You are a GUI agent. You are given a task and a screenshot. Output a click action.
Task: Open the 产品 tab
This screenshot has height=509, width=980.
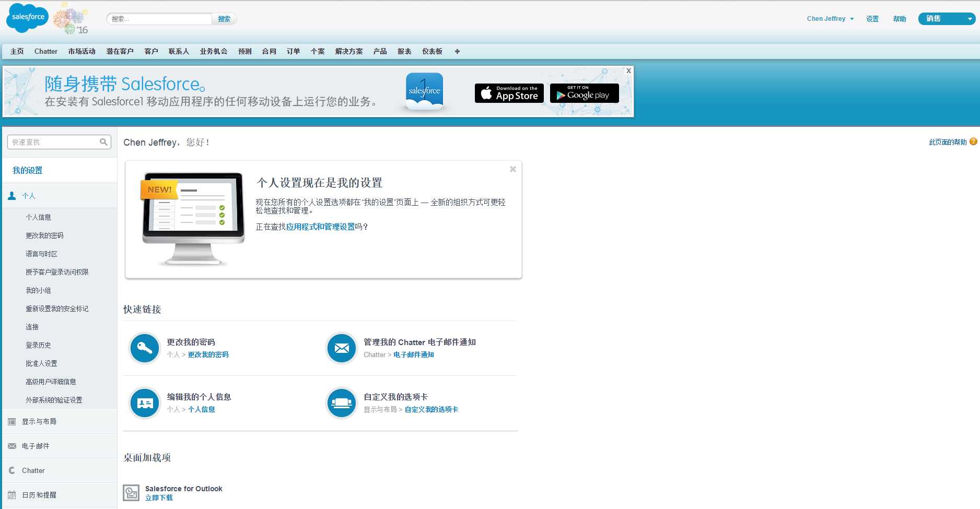[x=380, y=51]
